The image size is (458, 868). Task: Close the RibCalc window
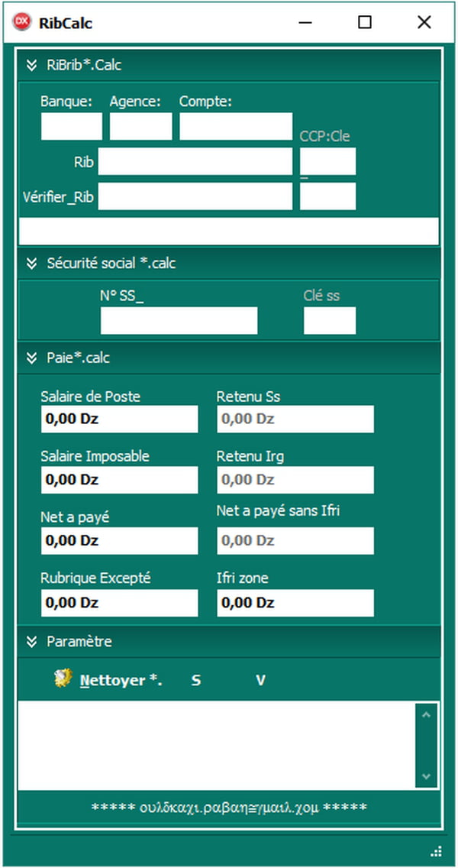click(x=424, y=22)
